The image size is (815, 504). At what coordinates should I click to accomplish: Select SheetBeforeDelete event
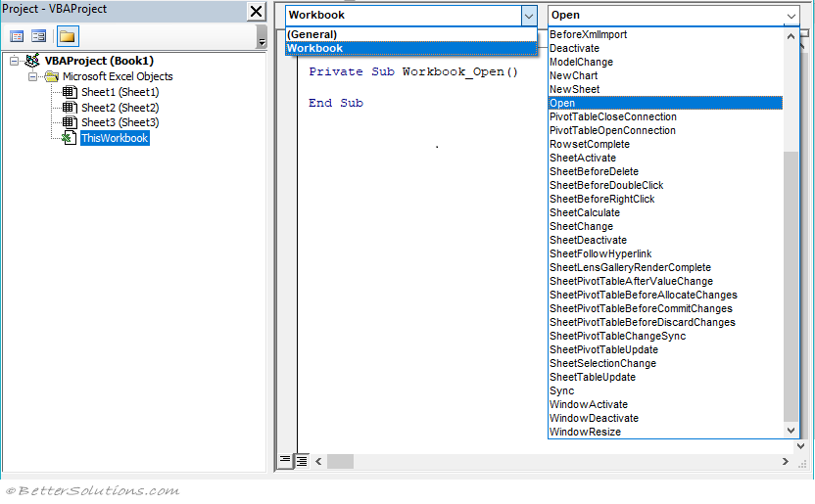click(665, 172)
